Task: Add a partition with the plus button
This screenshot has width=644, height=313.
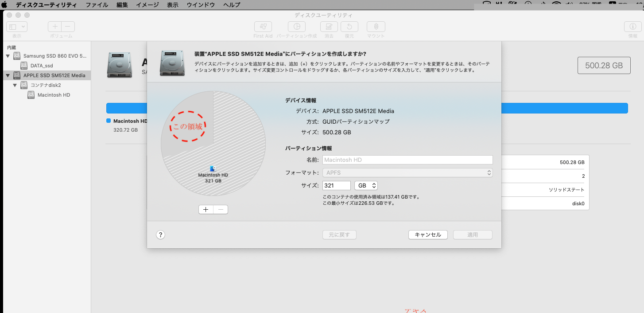Action: [206, 210]
